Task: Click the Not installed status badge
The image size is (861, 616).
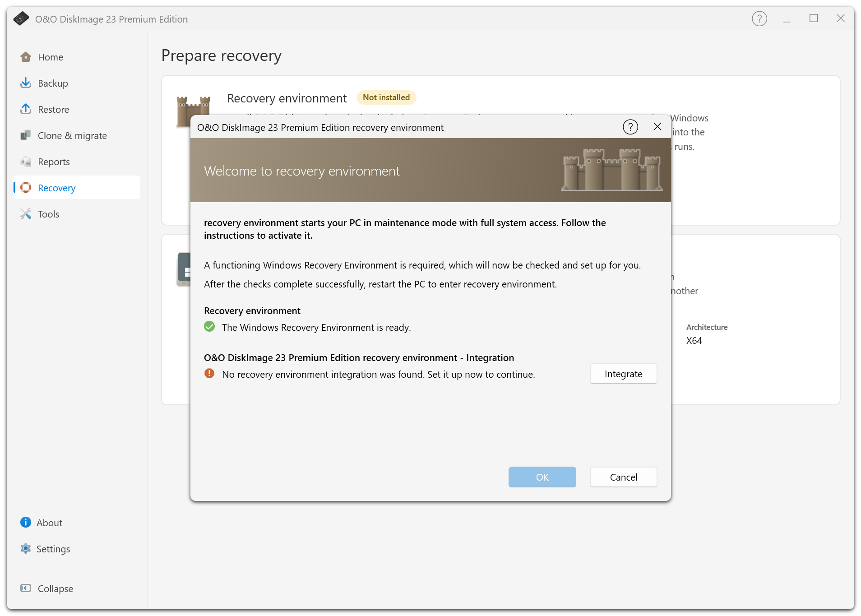Action: point(386,97)
